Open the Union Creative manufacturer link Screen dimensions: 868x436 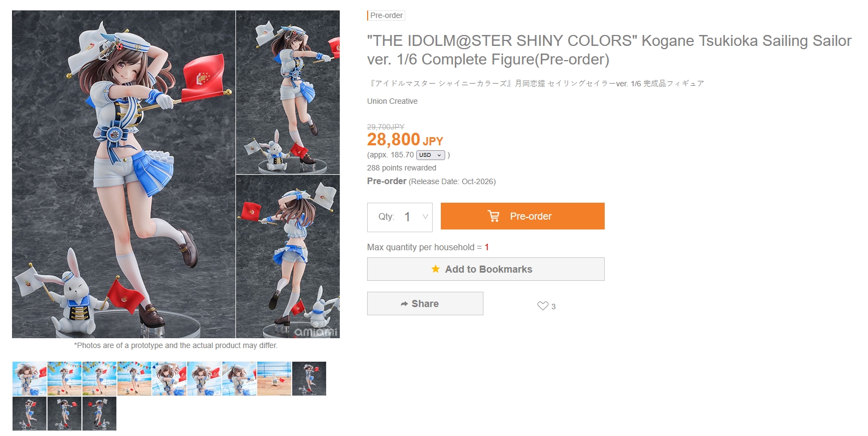point(392,101)
